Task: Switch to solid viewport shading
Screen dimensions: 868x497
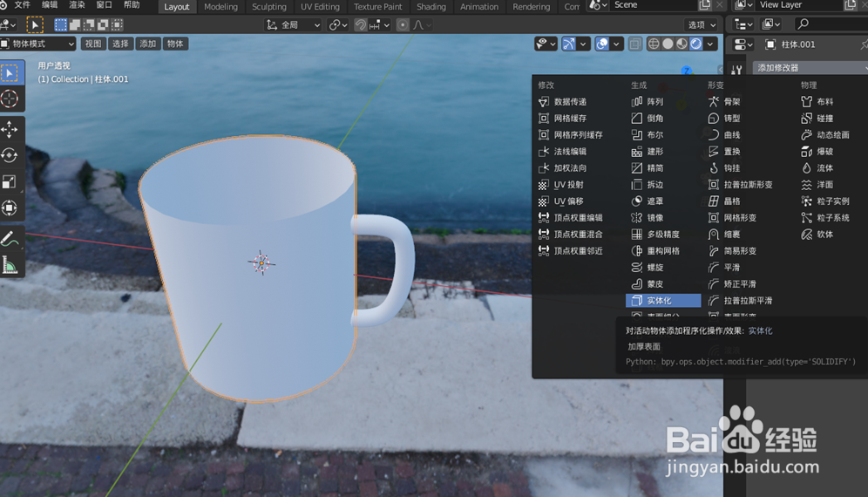Action: 668,44
